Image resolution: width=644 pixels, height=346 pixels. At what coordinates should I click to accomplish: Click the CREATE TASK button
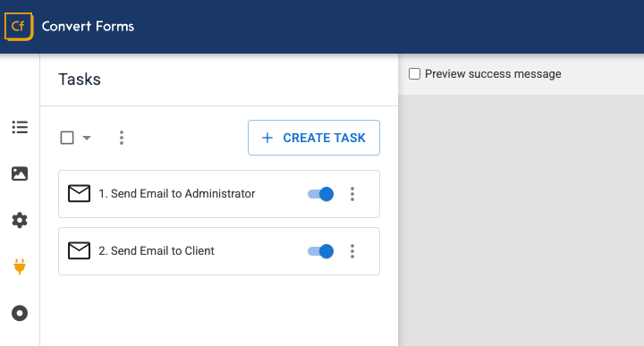point(314,138)
